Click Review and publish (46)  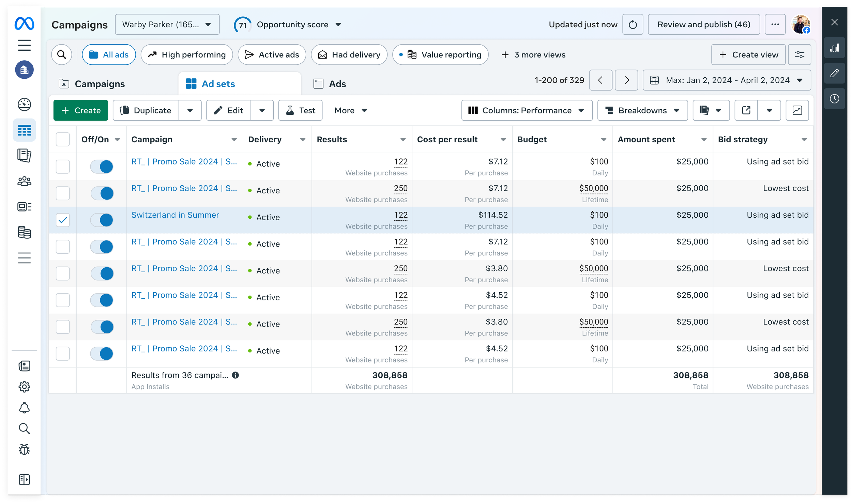click(704, 25)
